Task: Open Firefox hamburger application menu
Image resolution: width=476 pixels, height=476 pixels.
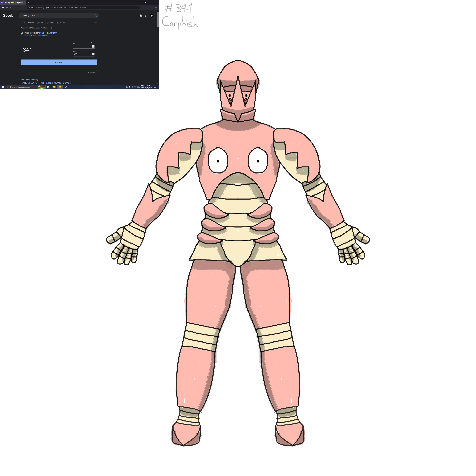Action: click(x=156, y=7)
